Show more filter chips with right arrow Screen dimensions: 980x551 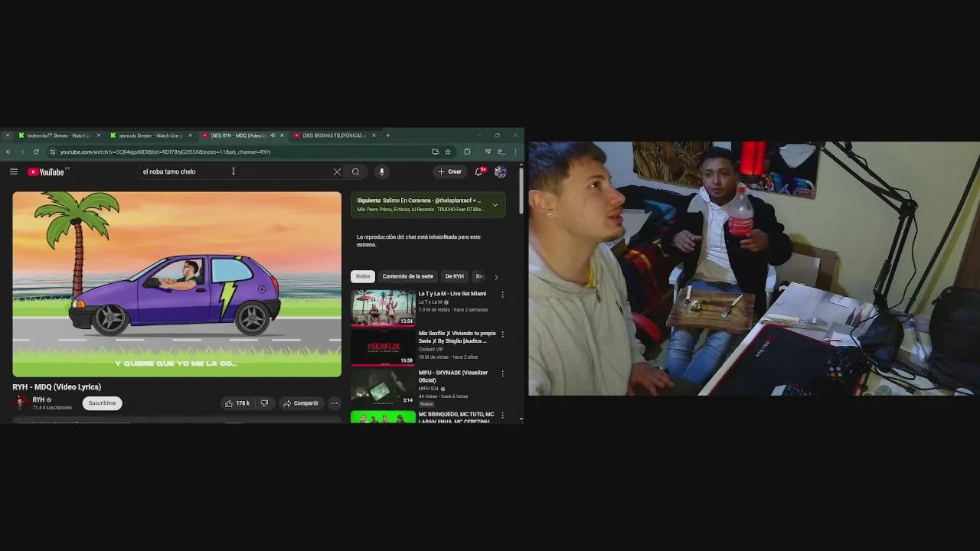click(495, 277)
